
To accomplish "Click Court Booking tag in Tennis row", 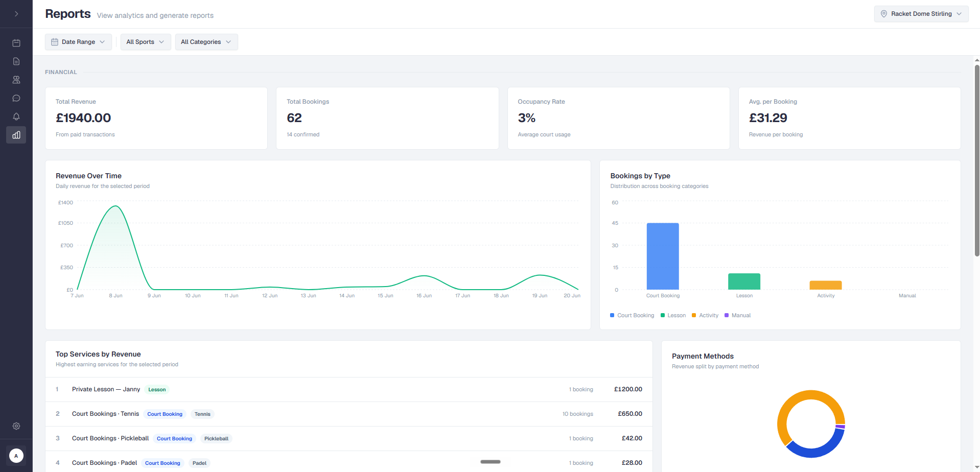I will (x=165, y=414).
